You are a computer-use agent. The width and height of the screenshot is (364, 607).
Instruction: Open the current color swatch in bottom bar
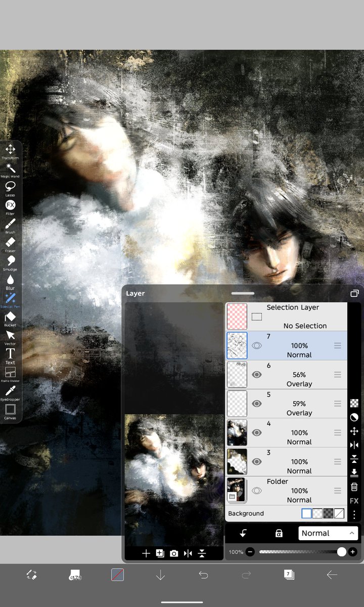pos(117,575)
